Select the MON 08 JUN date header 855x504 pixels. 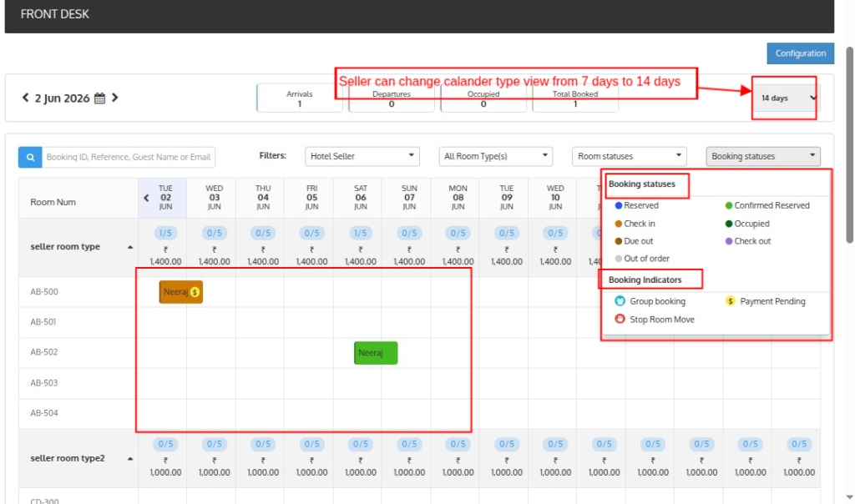(x=458, y=197)
